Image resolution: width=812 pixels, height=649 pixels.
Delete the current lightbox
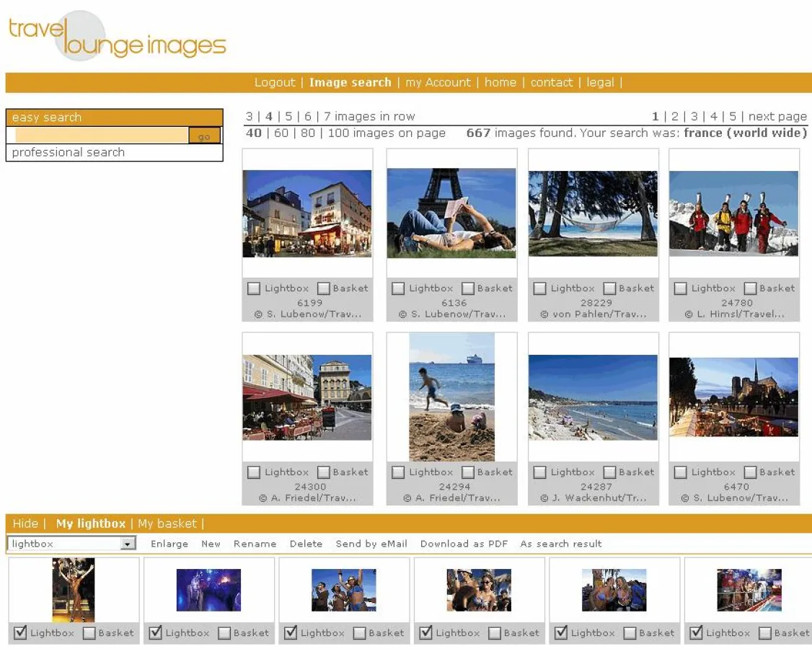click(x=306, y=543)
